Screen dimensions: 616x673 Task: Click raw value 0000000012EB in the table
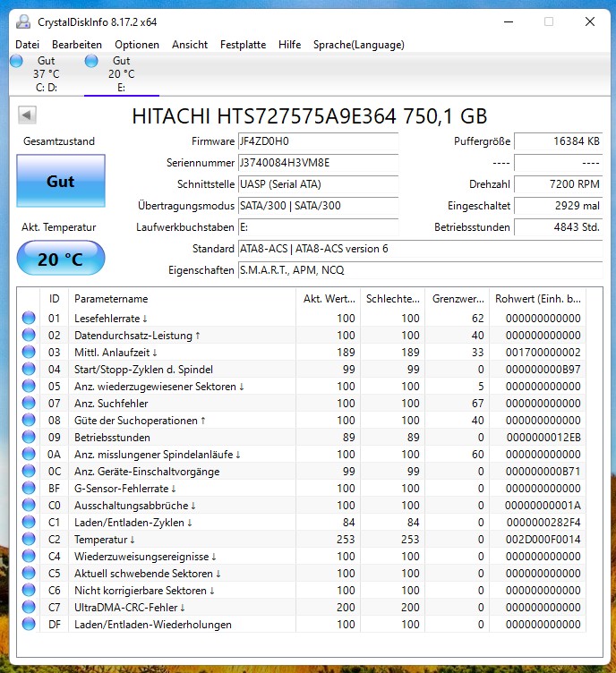click(543, 438)
